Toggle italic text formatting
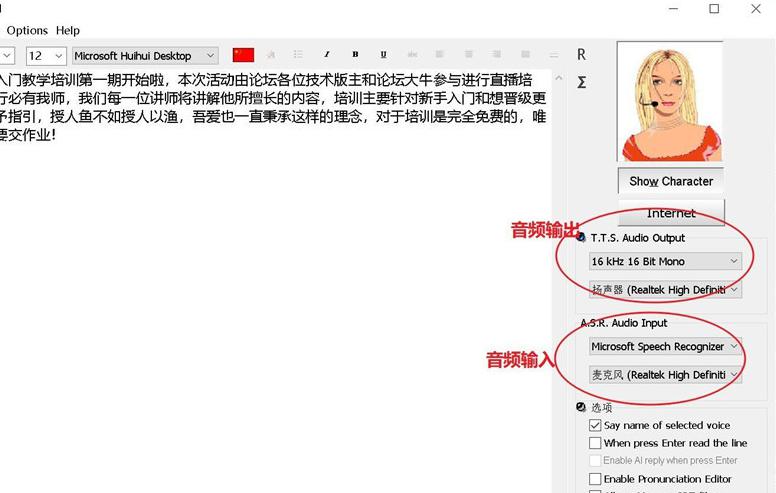This screenshot has width=776, height=493. 326,55
